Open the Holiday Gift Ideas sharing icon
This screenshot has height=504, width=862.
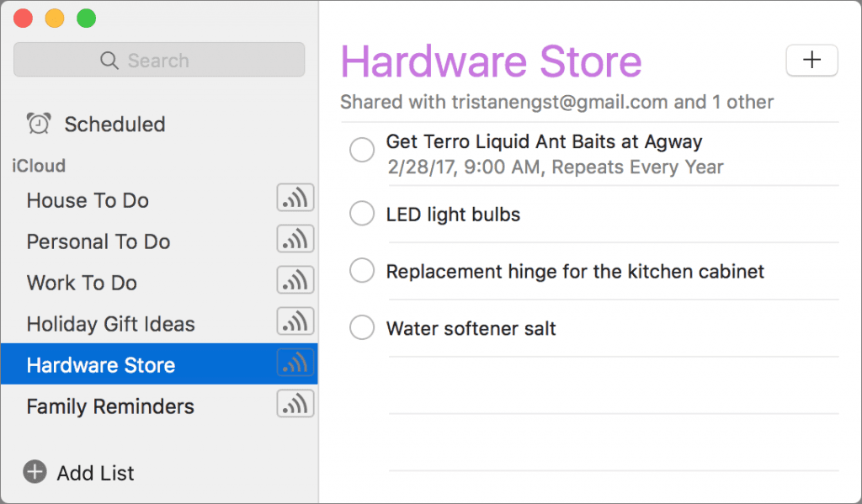click(295, 322)
